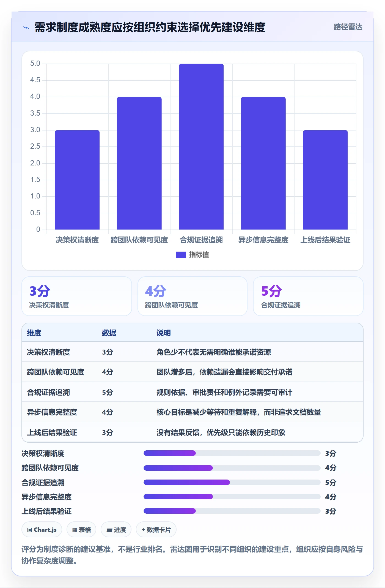Image resolution: width=385 pixels, height=588 pixels.
Task: Open the 3分 决策权清晰度 stat card
Action: coord(77,296)
